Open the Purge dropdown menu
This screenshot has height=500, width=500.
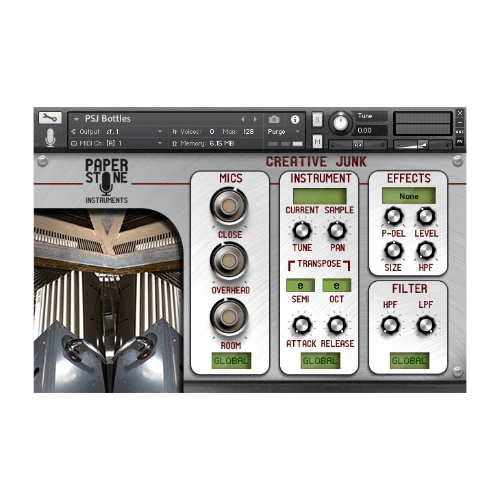(x=284, y=132)
